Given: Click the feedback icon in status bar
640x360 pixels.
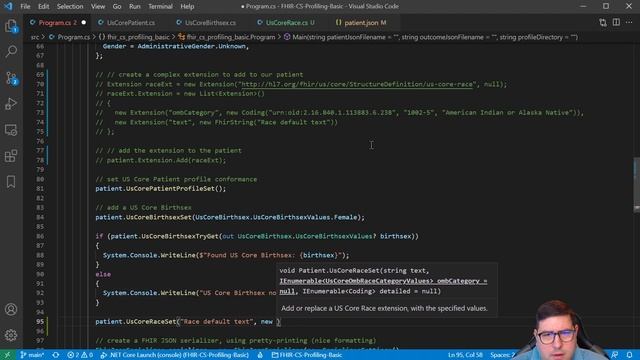Looking at the screenshot, I should point(614,355).
